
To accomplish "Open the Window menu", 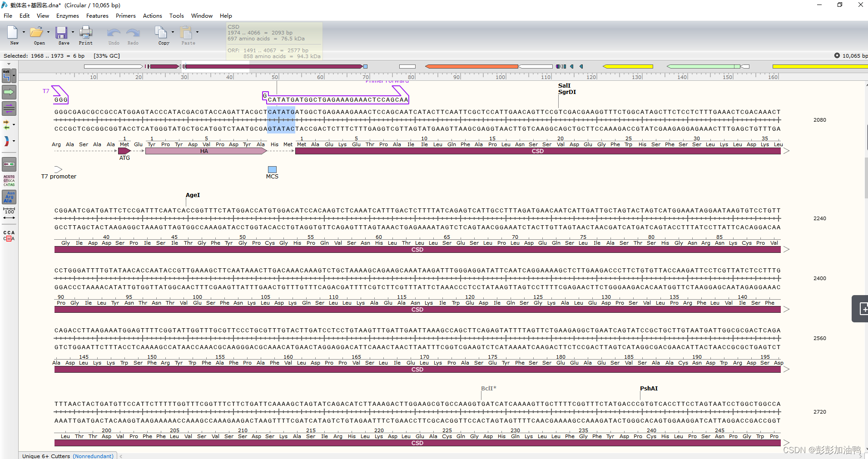I will 202,15.
